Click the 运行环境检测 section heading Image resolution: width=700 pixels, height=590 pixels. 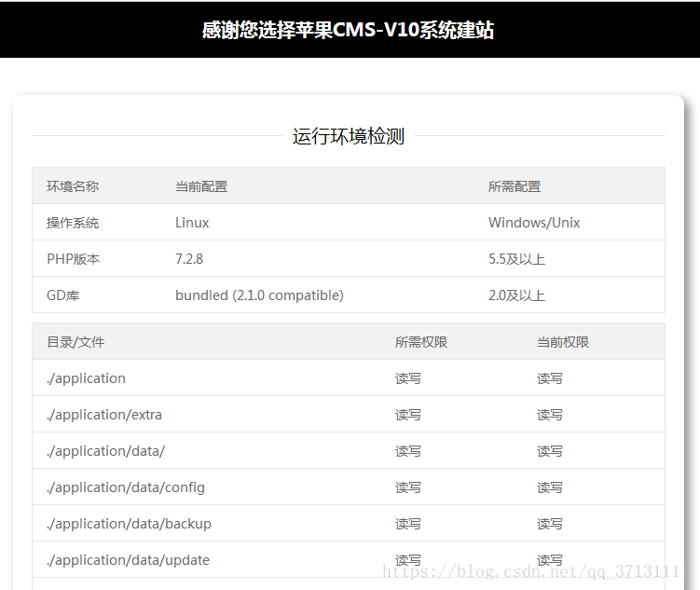point(348,137)
